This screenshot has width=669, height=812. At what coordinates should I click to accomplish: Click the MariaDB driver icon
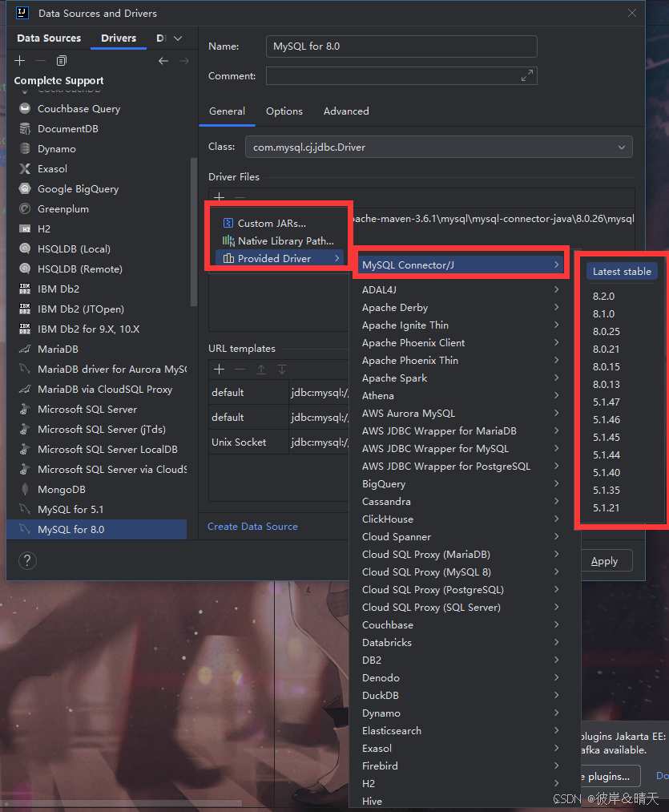tap(24, 349)
